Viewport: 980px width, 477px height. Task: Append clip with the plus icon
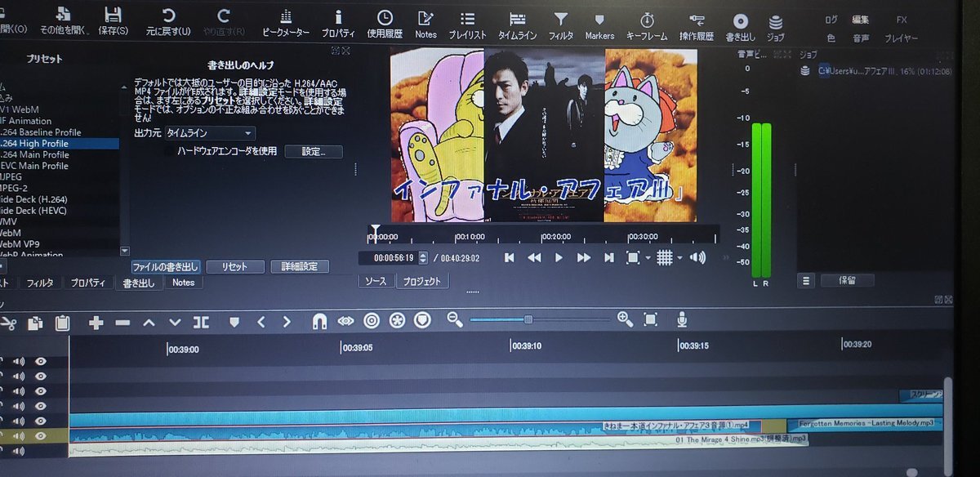pos(96,323)
